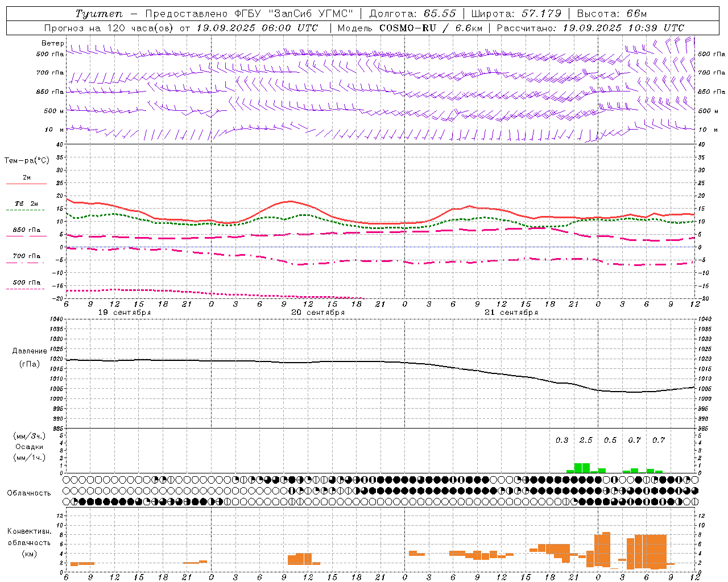Click the 'Тем-ра(°C)' temperature panel label

tap(27, 161)
